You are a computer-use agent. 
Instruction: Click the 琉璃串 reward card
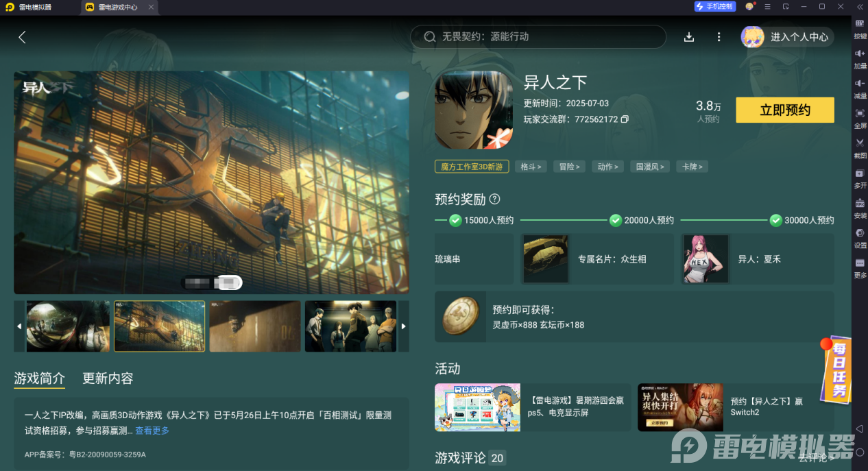click(474, 259)
